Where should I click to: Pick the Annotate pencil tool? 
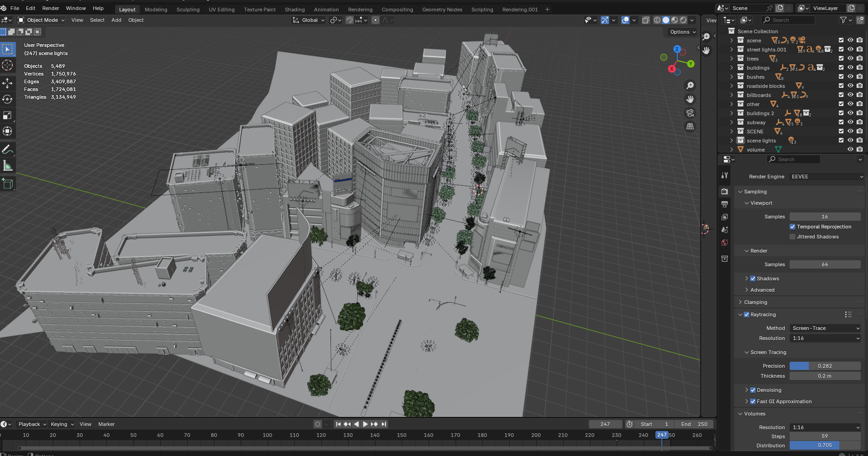7,149
